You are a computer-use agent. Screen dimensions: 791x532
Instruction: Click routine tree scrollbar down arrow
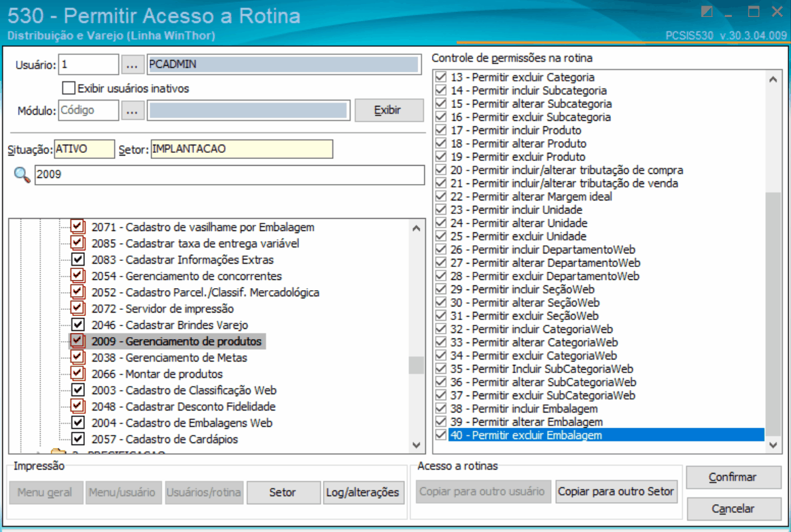[416, 445]
